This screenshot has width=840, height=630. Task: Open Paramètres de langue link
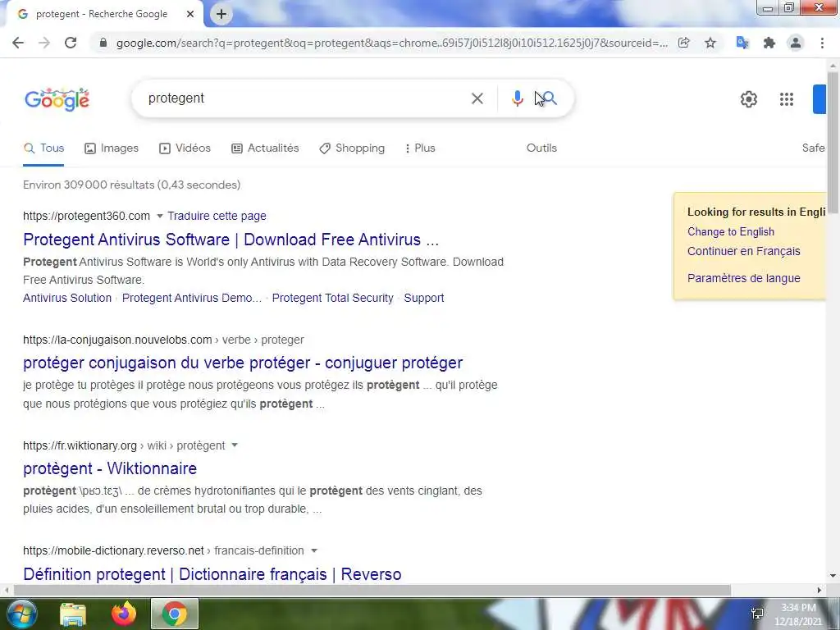(743, 278)
